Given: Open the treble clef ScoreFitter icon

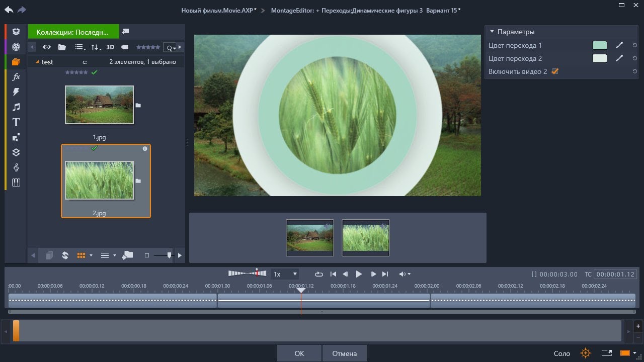Looking at the screenshot, I should click(x=16, y=167).
